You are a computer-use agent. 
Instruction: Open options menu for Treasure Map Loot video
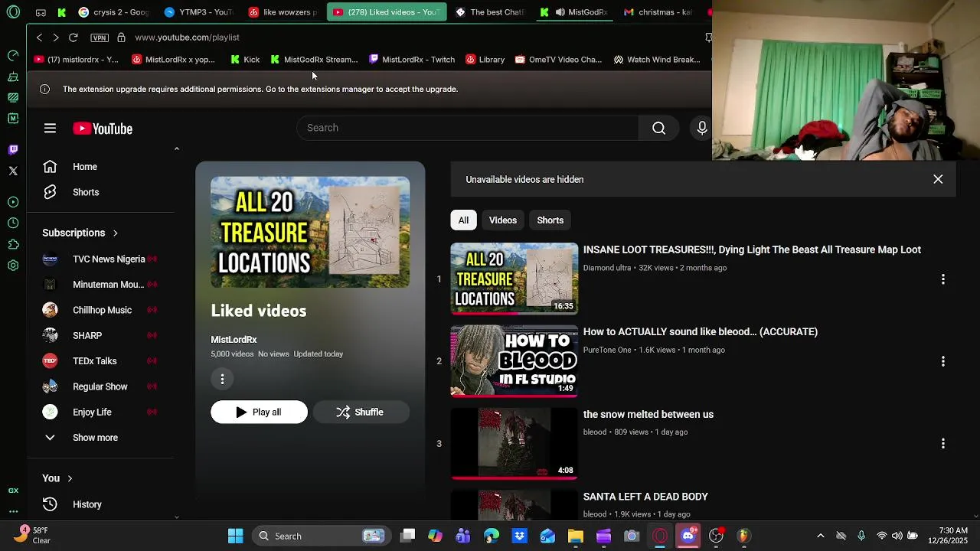coord(942,279)
